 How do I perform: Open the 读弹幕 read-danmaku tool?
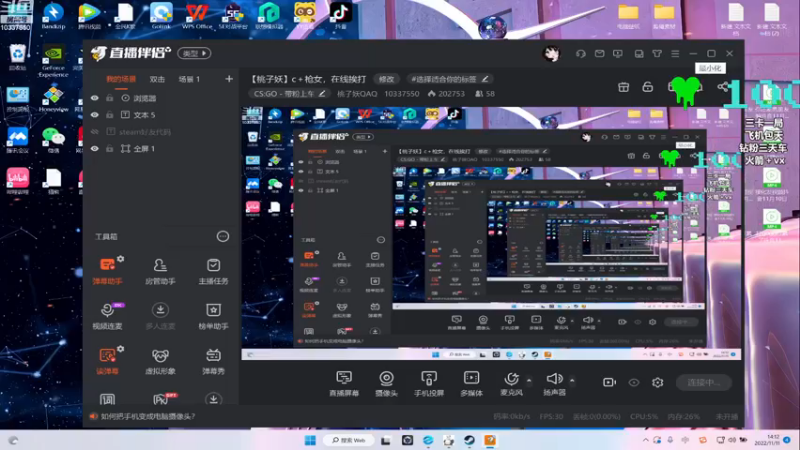coord(107,361)
